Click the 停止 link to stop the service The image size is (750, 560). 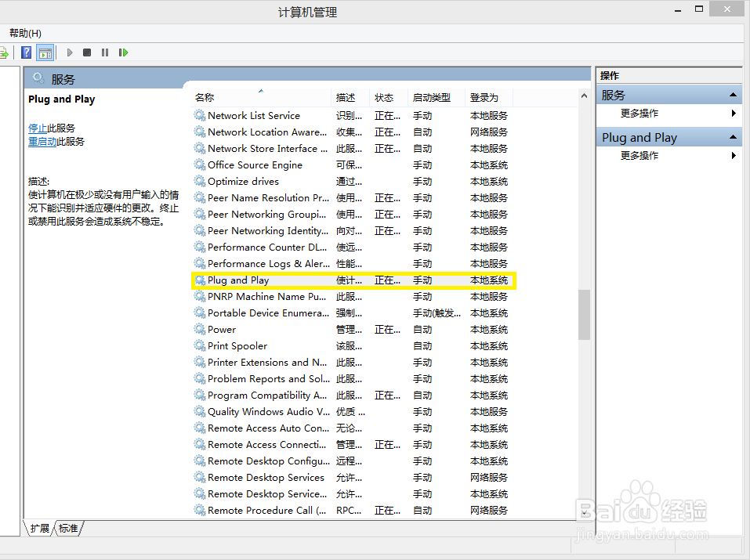coord(38,128)
